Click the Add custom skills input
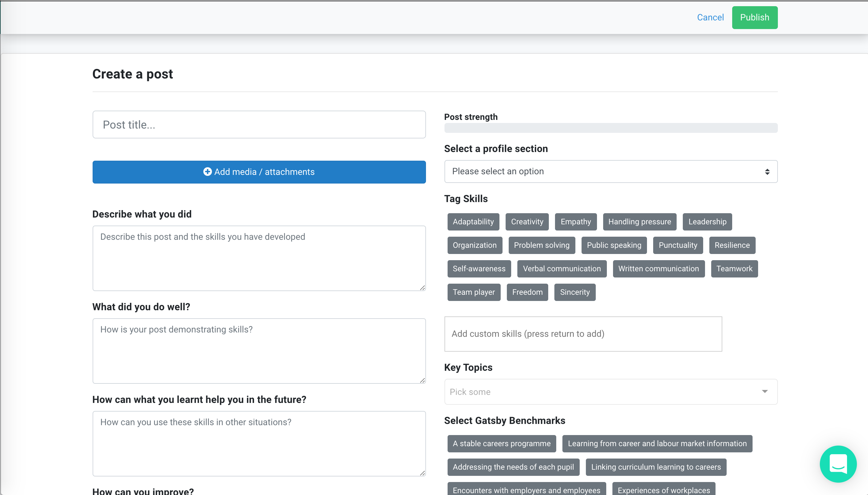Image resolution: width=868 pixels, height=495 pixels. (x=583, y=334)
